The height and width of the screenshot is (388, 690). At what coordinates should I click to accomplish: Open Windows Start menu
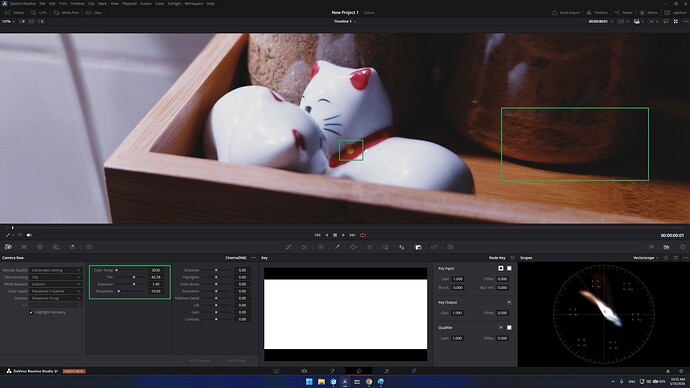[309, 381]
